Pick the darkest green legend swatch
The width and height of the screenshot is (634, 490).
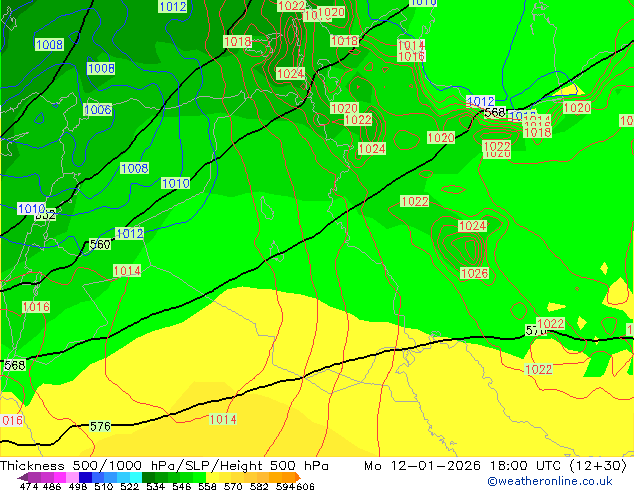148,477
